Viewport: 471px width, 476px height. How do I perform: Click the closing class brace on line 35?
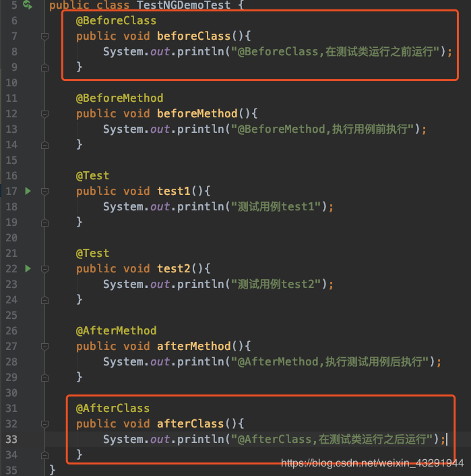coord(52,470)
